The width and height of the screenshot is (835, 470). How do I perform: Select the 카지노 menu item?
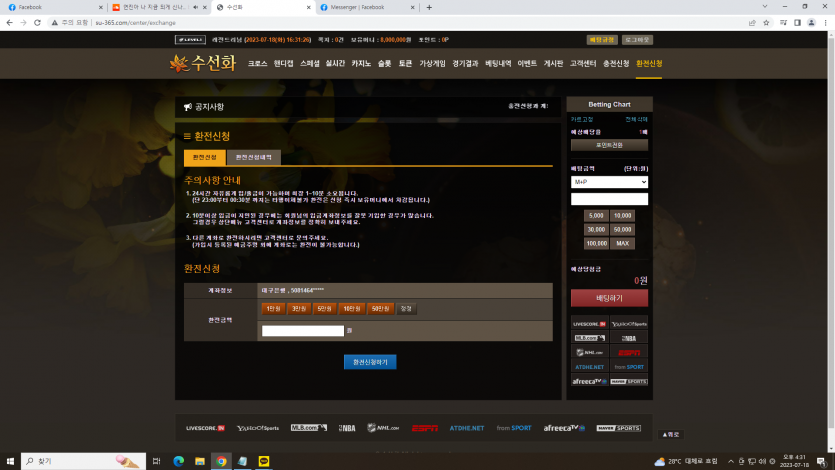361,63
